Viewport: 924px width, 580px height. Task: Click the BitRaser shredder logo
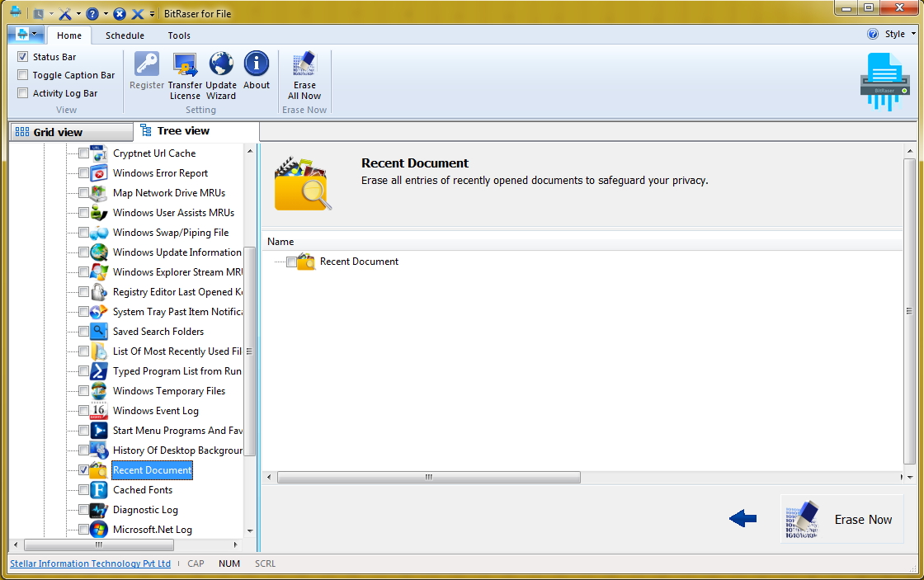884,82
